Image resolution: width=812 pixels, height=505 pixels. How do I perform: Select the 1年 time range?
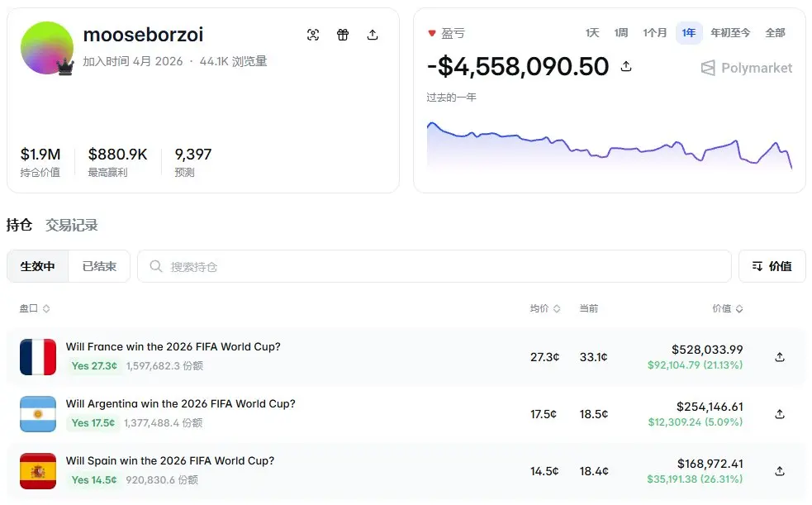point(689,33)
